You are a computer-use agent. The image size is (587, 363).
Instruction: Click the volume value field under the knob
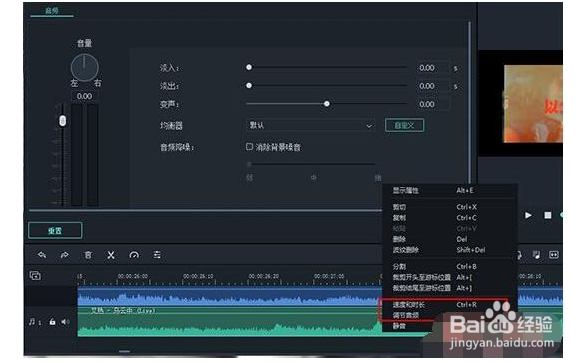click(x=84, y=96)
